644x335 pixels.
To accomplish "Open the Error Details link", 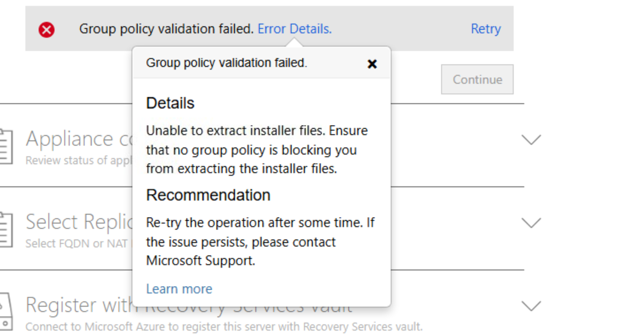I will (294, 28).
